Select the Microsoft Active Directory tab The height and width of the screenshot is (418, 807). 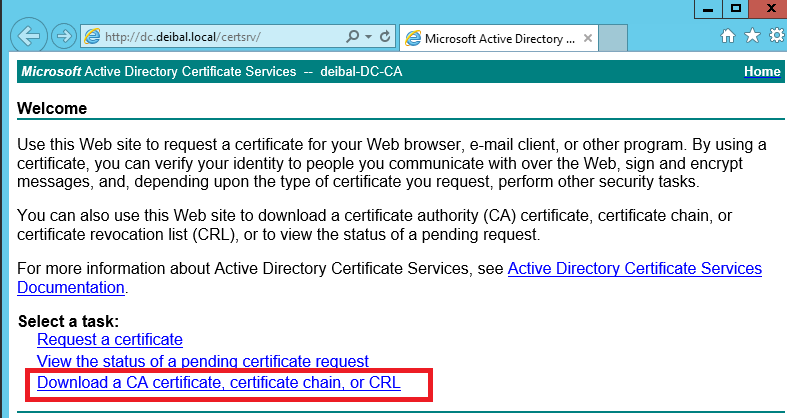click(x=495, y=39)
